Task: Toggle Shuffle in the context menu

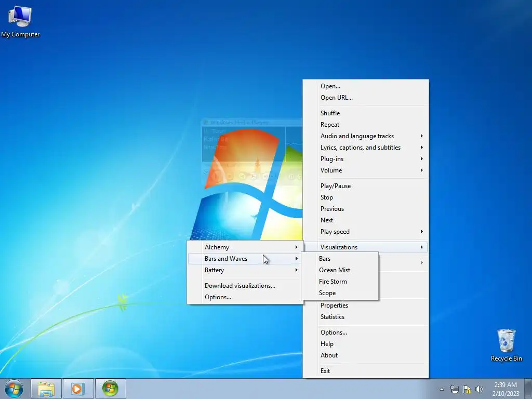Action: (x=366, y=113)
